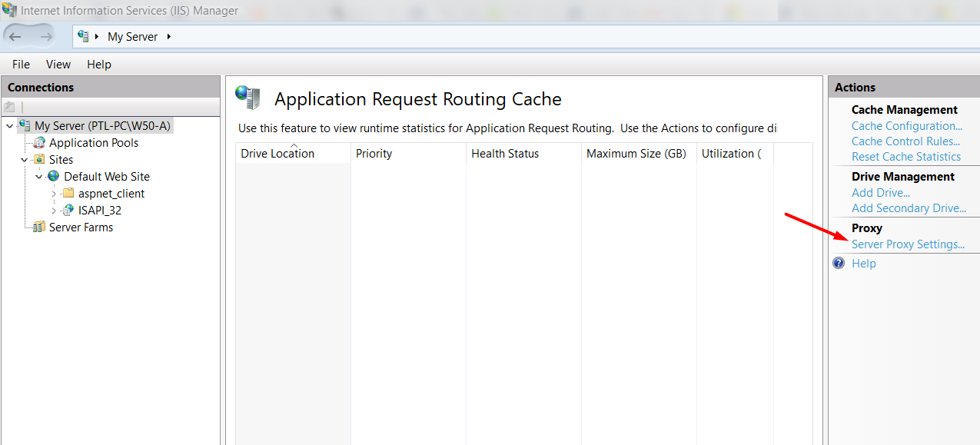Select ISAPI_32 tree item
This screenshot has height=445, width=980.
point(100,210)
